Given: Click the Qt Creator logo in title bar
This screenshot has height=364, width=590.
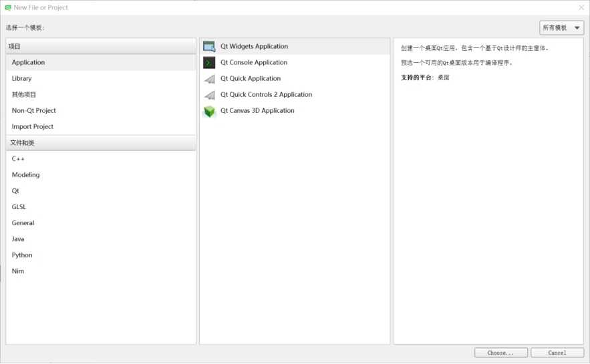Looking at the screenshot, I should click(8, 7).
